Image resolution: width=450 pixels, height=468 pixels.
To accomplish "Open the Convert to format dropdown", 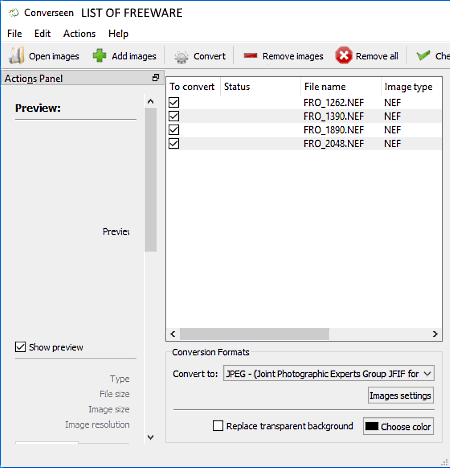I will (x=328, y=373).
